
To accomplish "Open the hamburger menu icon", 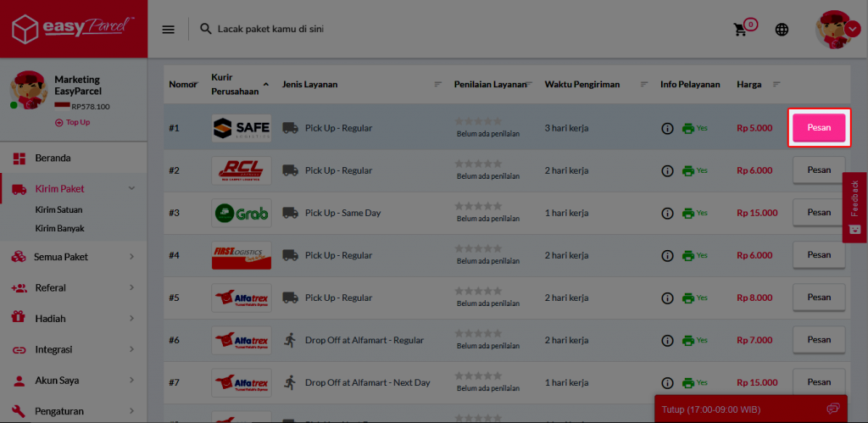I will tap(169, 29).
